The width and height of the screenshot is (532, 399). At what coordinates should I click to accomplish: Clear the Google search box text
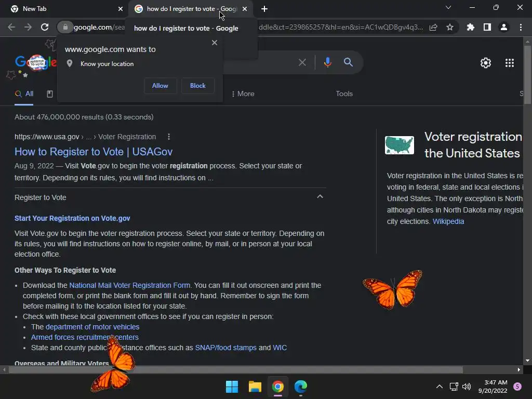click(302, 62)
